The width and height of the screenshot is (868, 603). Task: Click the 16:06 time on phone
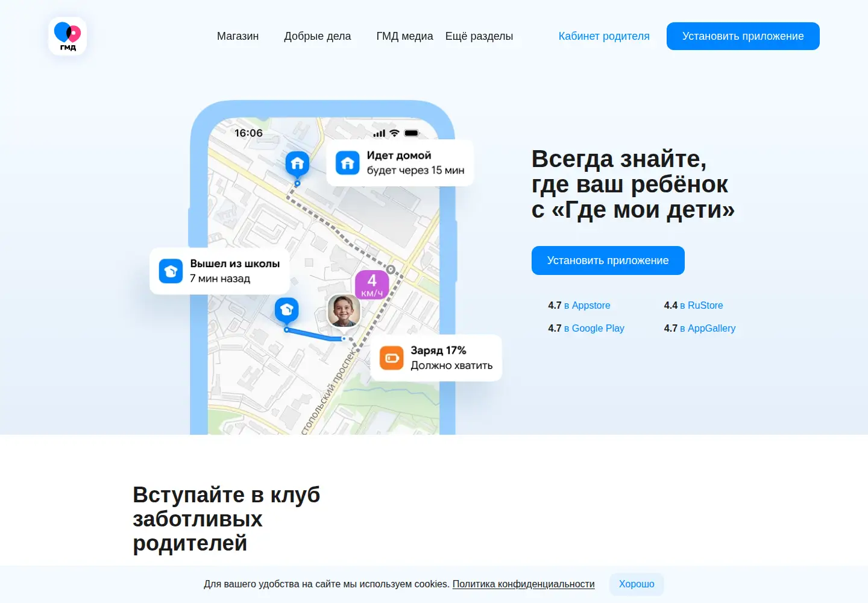point(248,133)
